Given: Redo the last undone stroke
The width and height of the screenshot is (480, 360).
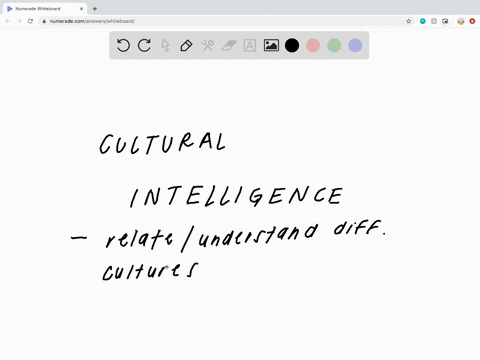Looking at the screenshot, I should point(144,45).
